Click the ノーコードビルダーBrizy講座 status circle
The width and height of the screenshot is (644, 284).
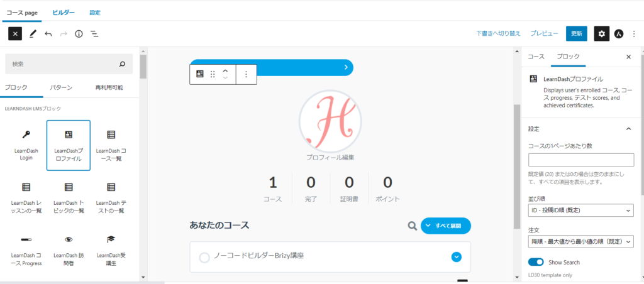click(204, 258)
